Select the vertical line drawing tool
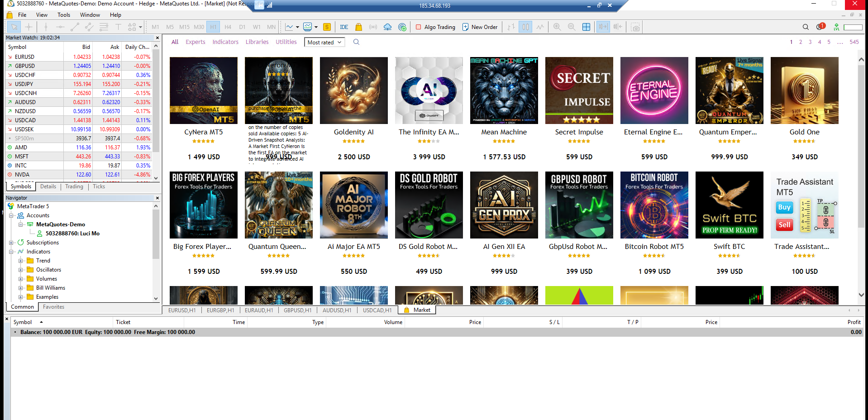Viewport: 868px width, 420px height. [46, 27]
